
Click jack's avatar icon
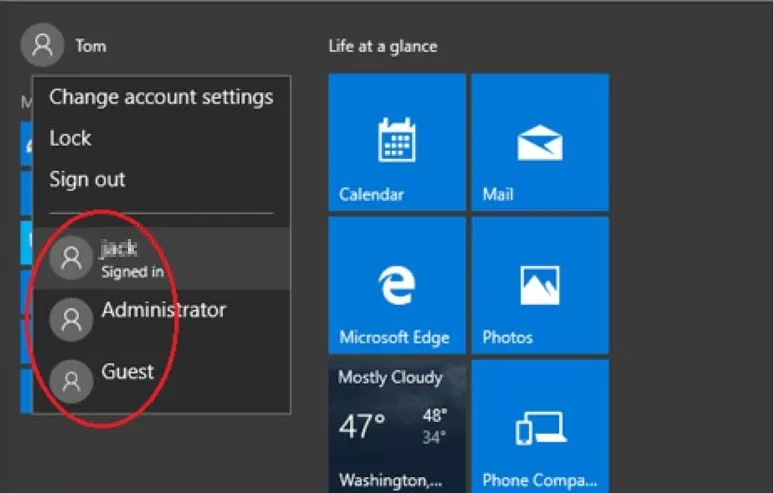tap(71, 258)
